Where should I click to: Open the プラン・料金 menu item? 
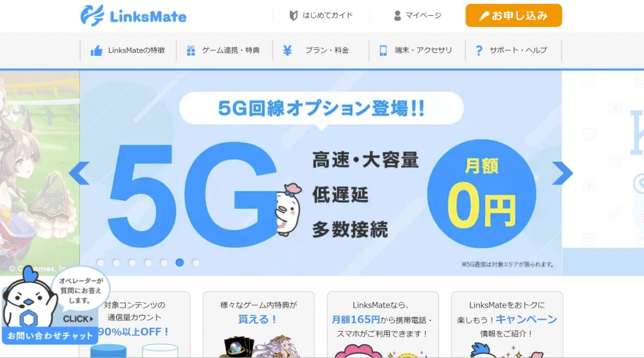pyautogui.click(x=321, y=50)
